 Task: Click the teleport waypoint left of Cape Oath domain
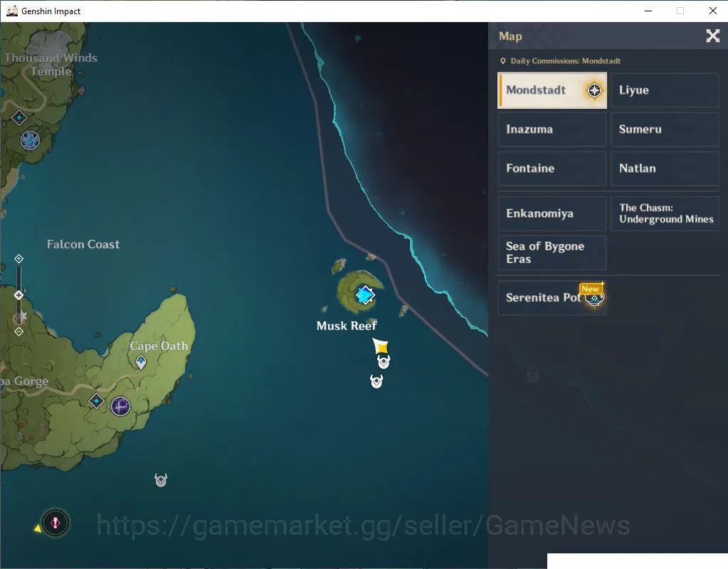pos(96,400)
